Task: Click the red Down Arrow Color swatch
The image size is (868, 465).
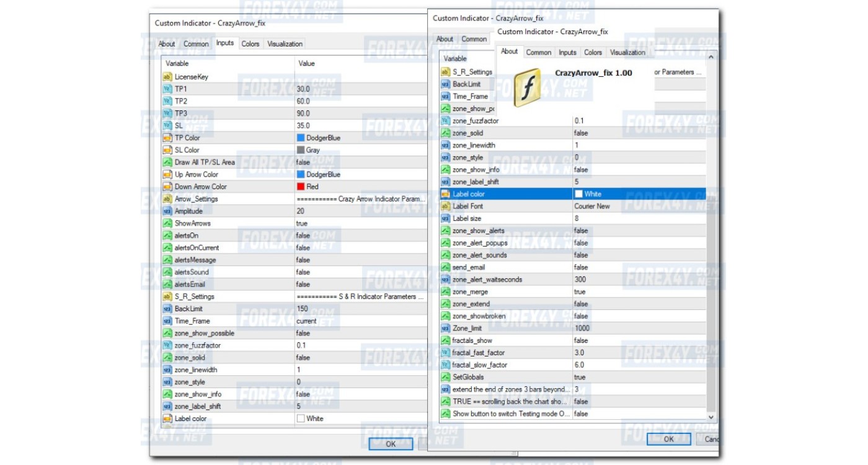Action: point(301,187)
